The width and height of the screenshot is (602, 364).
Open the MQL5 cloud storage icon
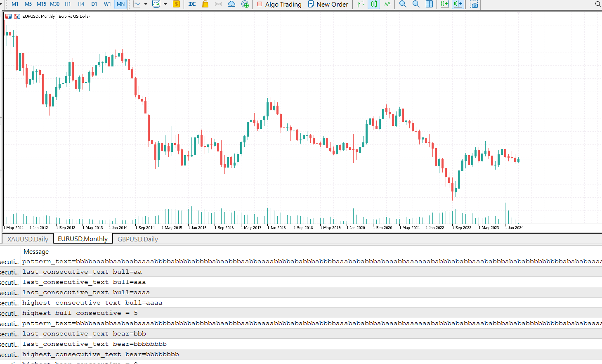tap(231, 5)
